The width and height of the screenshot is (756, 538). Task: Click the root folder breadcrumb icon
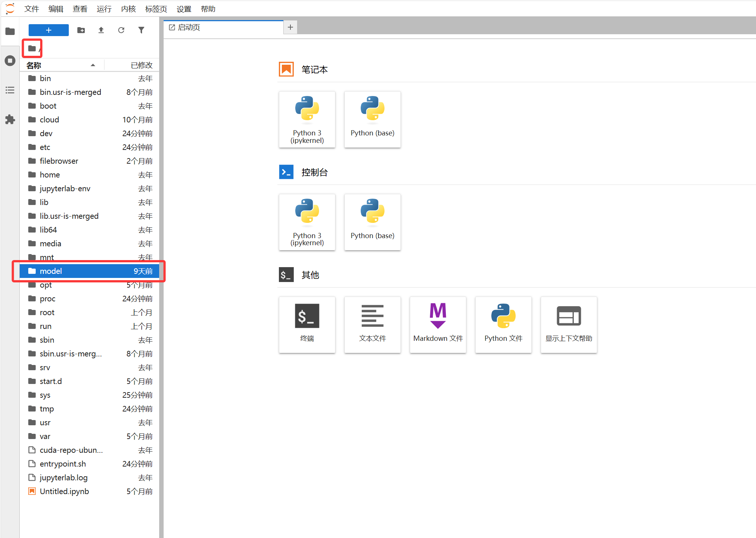(32, 48)
